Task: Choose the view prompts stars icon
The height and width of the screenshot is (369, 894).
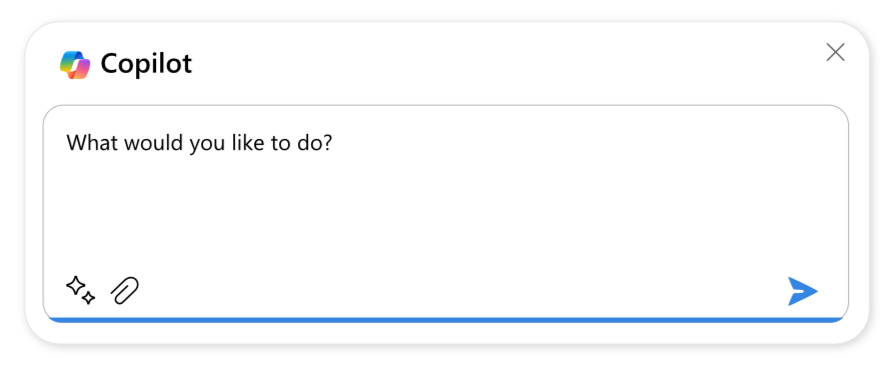Action: 80,290
